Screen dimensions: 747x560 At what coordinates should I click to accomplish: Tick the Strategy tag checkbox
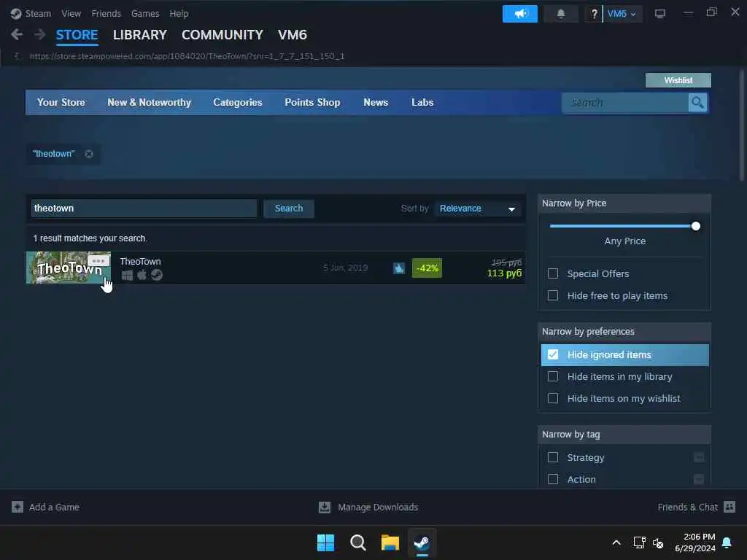click(x=553, y=457)
